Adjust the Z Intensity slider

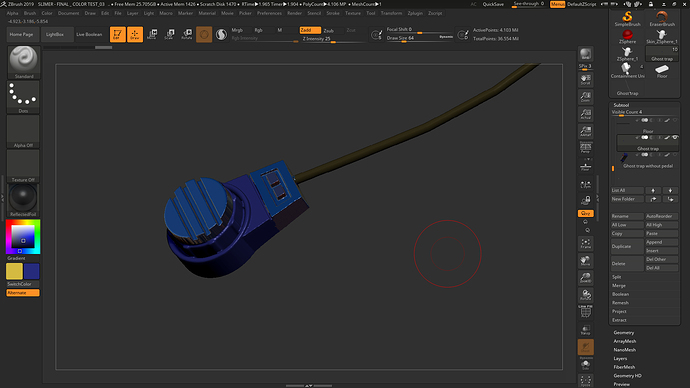[x=334, y=39]
